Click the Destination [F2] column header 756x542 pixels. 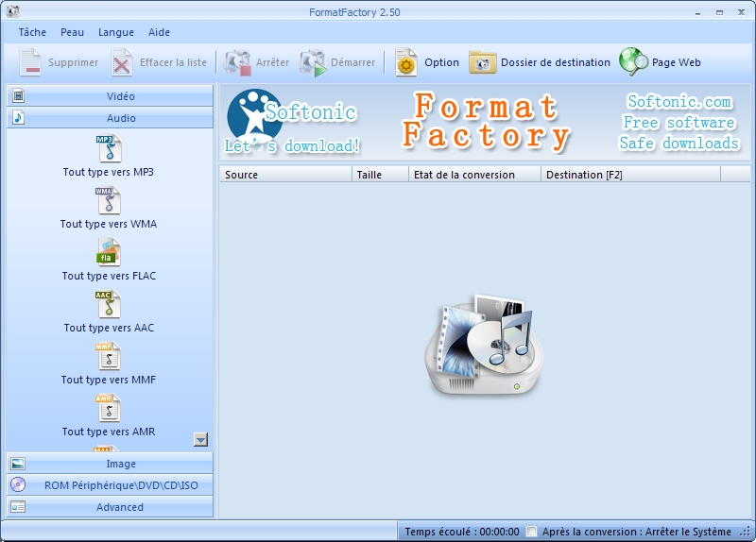coord(630,175)
